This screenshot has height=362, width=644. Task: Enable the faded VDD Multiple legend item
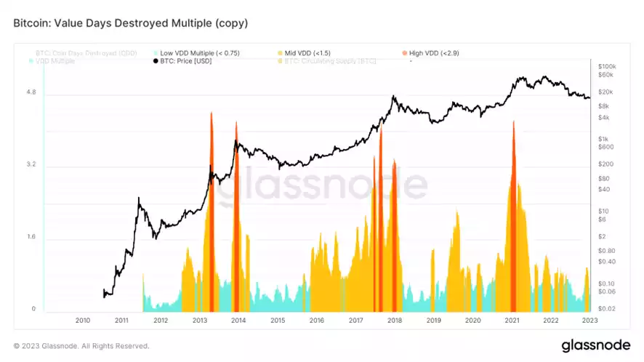52,61
